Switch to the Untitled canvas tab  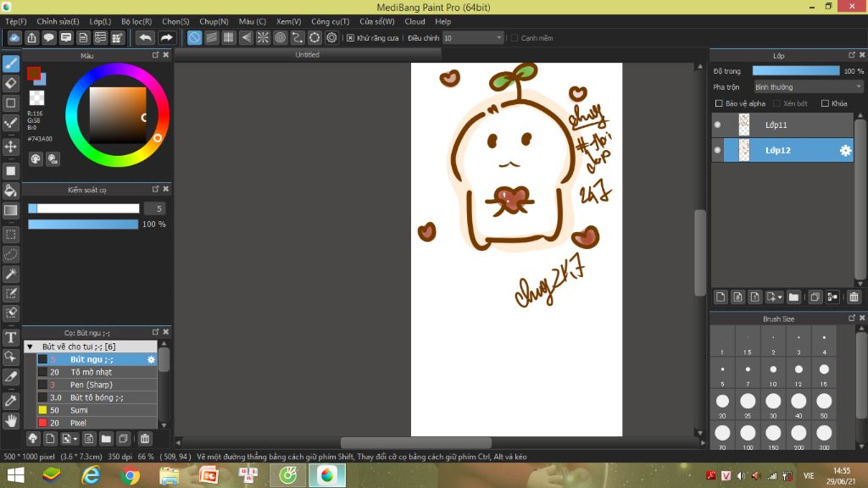[x=307, y=55]
